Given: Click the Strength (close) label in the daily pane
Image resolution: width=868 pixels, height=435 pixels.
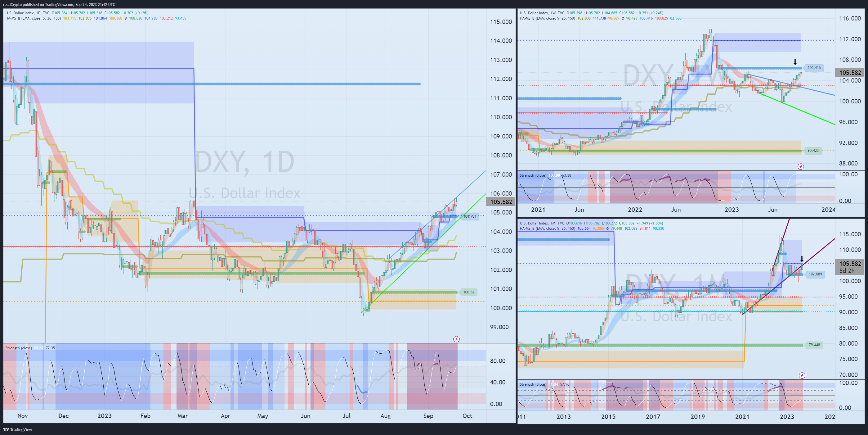Looking at the screenshot, I should point(19,348).
